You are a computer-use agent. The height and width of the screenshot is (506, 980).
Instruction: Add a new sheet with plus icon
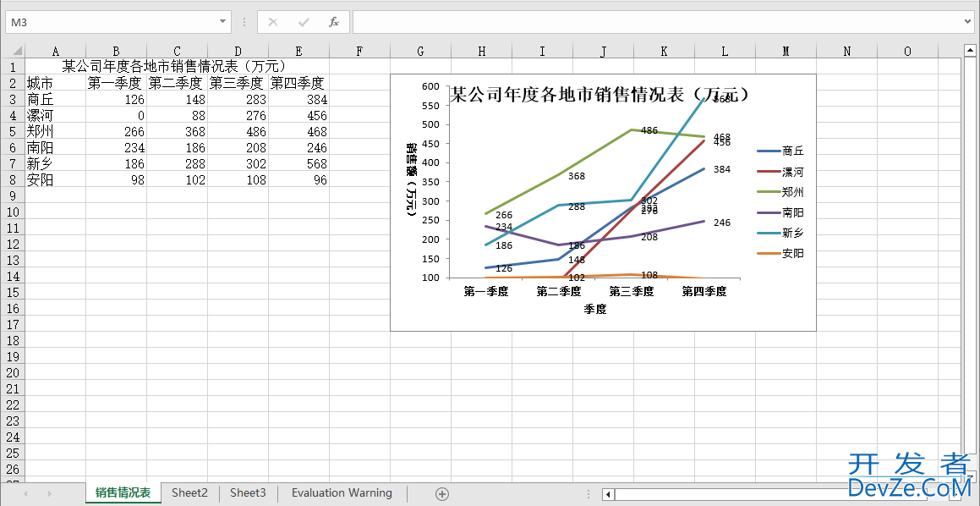(442, 493)
